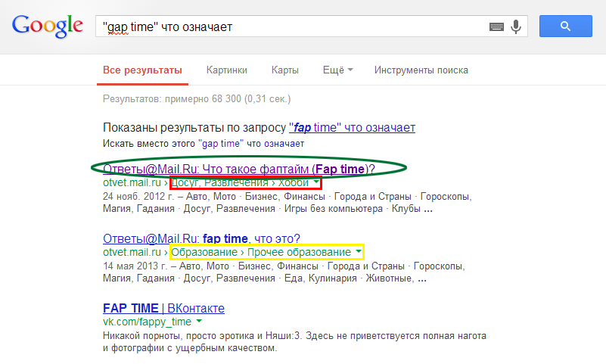Select the Все результаты tab
The height and width of the screenshot is (364, 606).
click(x=142, y=70)
